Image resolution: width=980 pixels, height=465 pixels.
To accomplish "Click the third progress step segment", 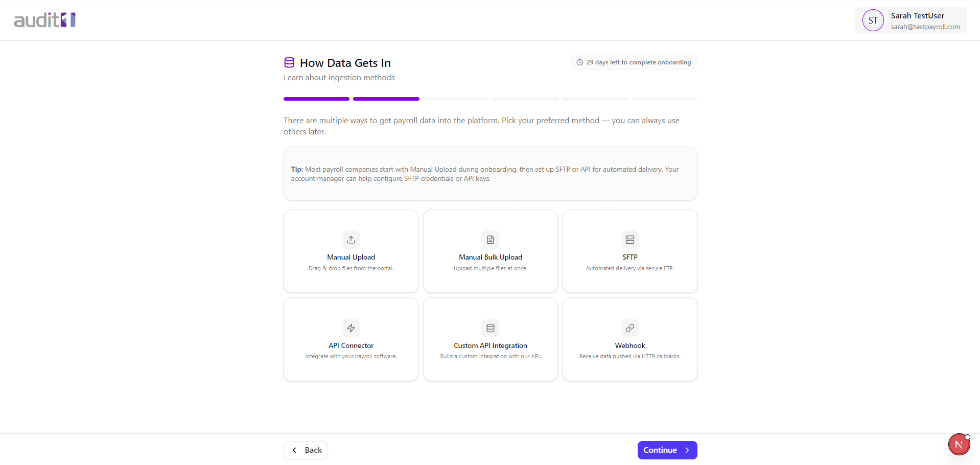I will point(456,99).
